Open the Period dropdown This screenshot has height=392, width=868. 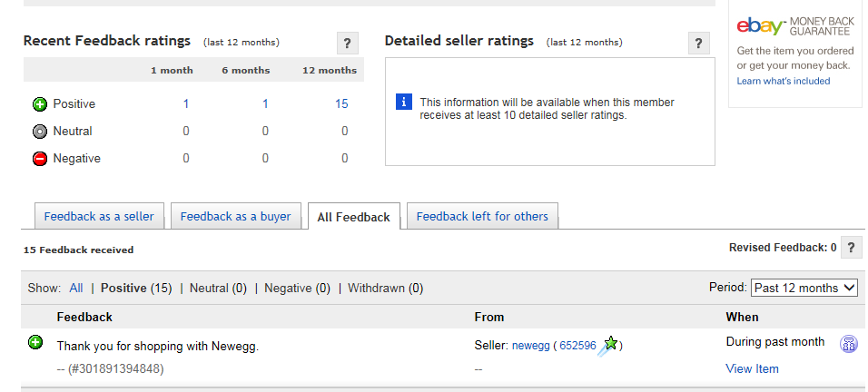click(x=804, y=288)
